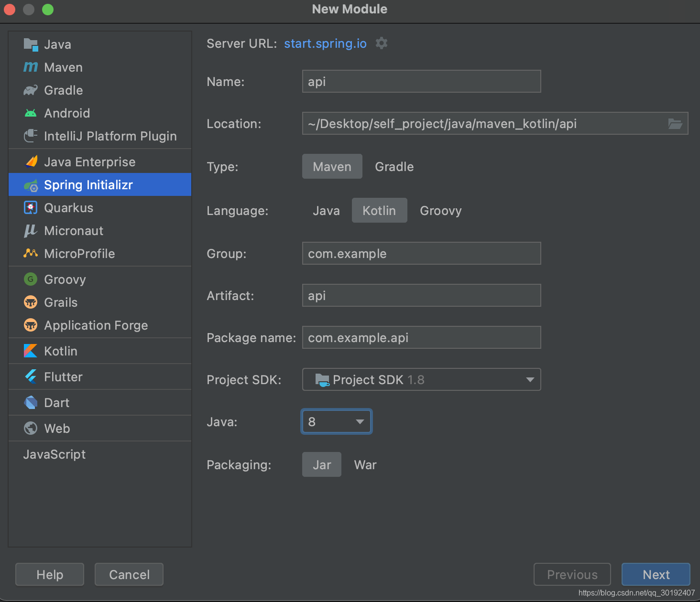Image resolution: width=700 pixels, height=602 pixels.
Task: Click the Cancel button
Action: point(129,574)
